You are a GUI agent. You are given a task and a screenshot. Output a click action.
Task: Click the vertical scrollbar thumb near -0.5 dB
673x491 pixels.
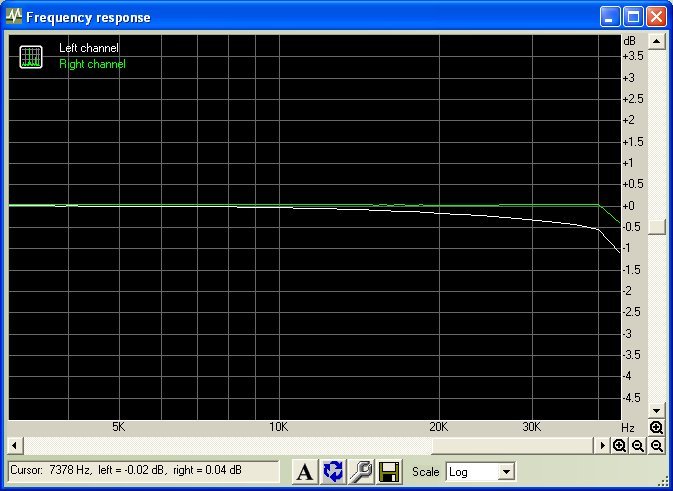(x=656, y=227)
